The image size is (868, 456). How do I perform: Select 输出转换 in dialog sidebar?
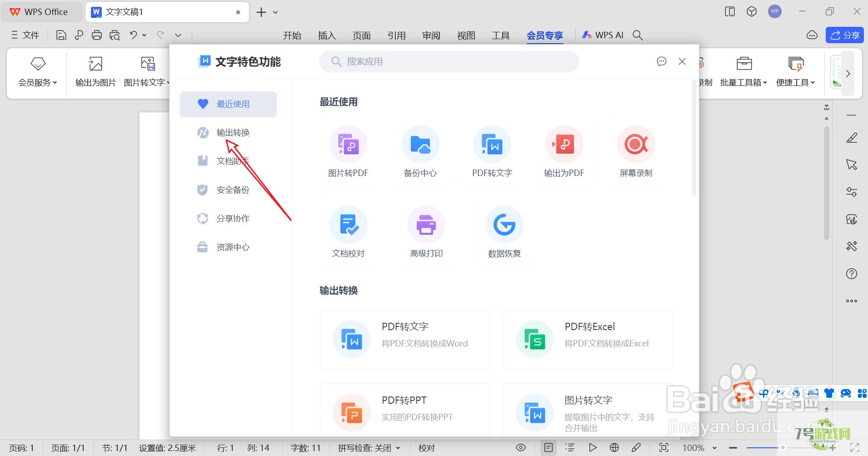228,133
